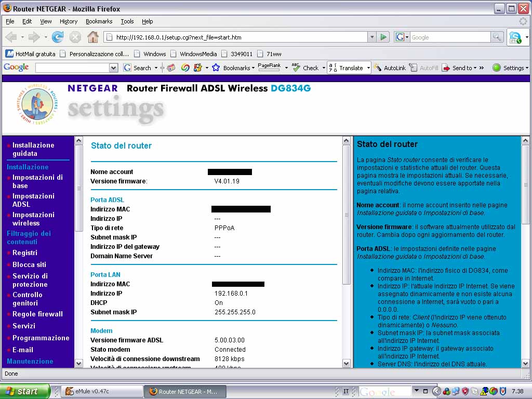
Task: Click the AutoFill button
Action: [x=424, y=68]
